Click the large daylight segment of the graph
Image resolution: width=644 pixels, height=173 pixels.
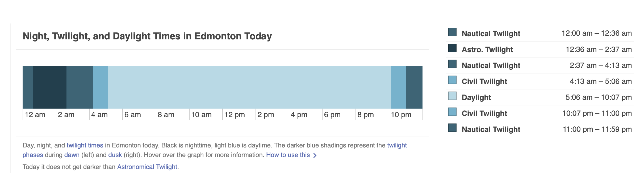tap(249, 87)
